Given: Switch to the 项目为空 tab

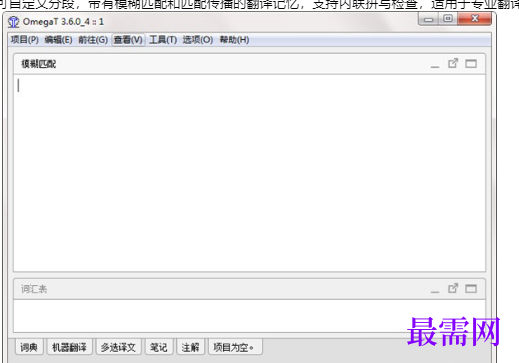Looking at the screenshot, I should [235, 347].
